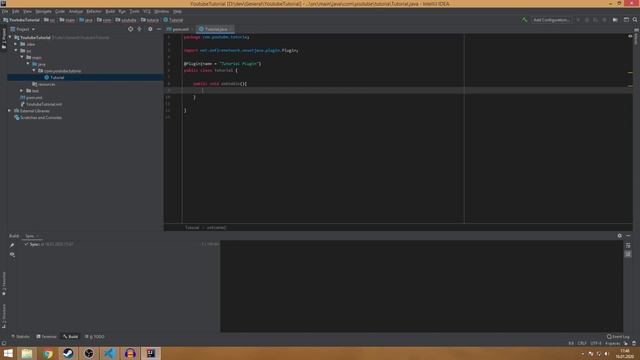Select pom.xml in project tree

(x=31, y=98)
